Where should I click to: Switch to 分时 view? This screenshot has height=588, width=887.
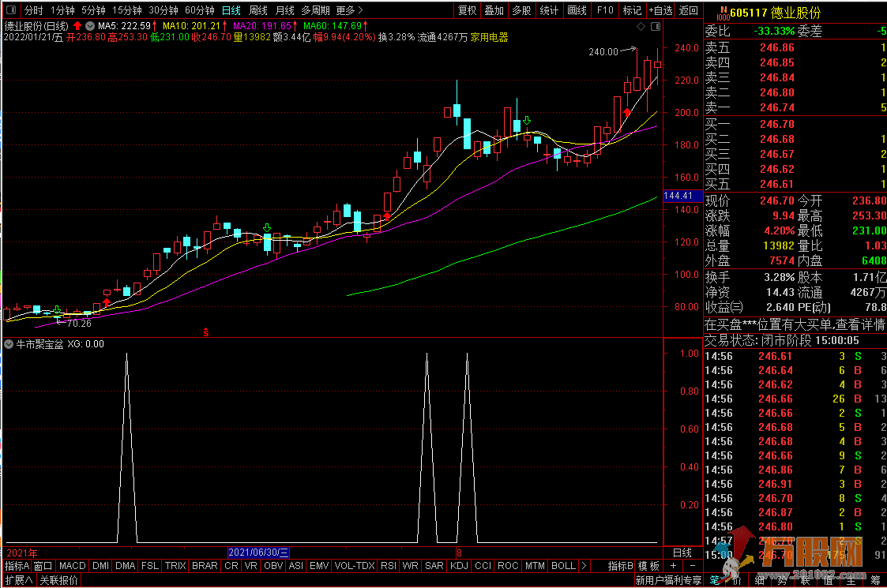coord(33,10)
